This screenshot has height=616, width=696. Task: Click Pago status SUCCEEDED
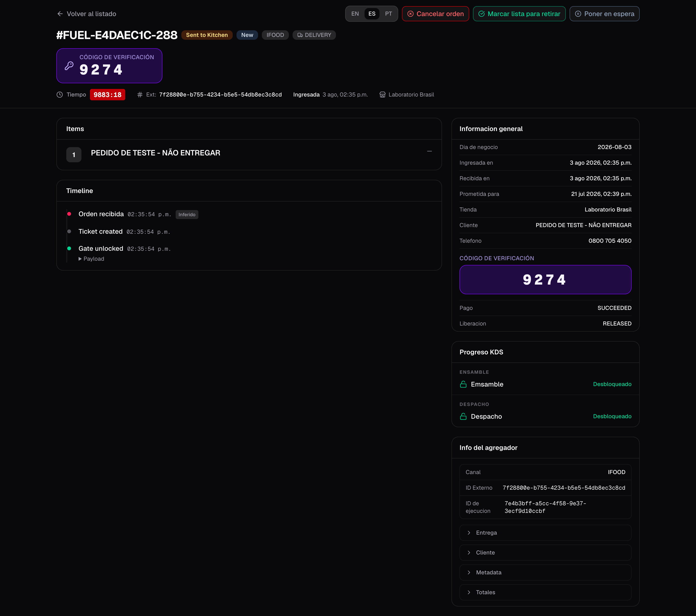(614, 308)
